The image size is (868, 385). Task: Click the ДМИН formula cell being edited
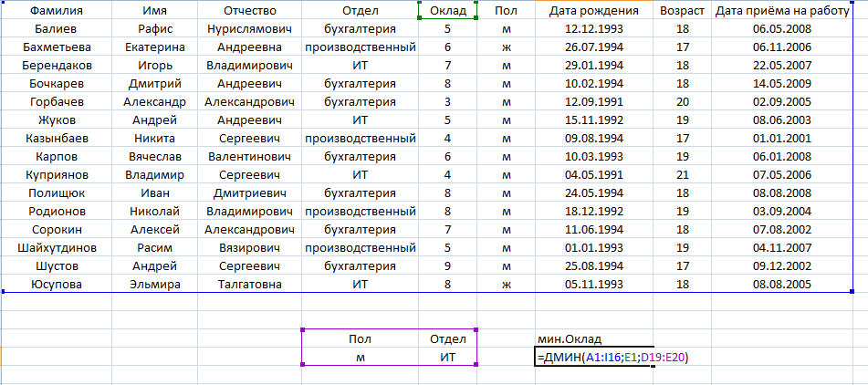(594, 358)
